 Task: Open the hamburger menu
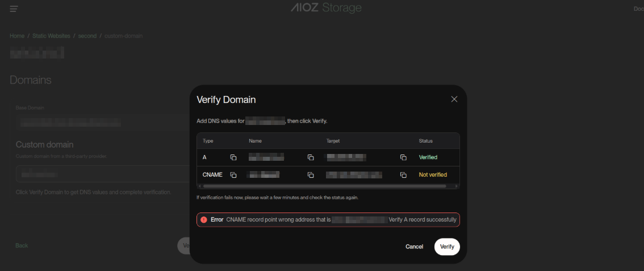point(14,9)
